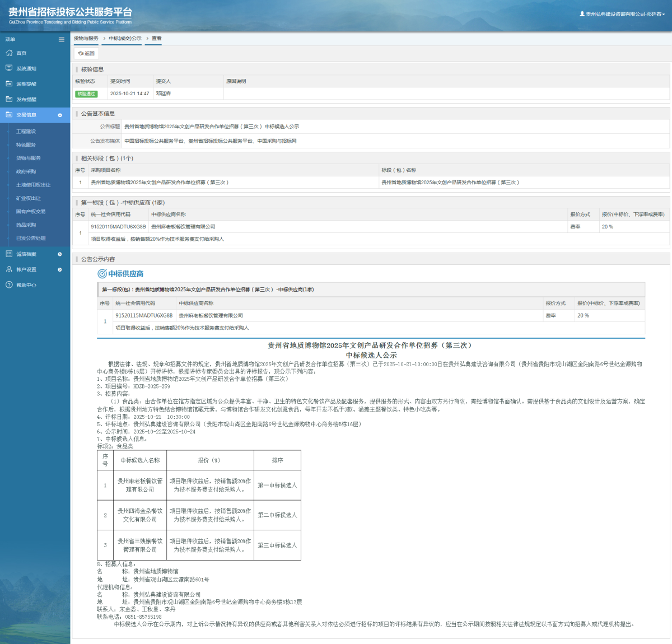
Task: Click the 帐户设置 person icon
Action: click(9, 269)
